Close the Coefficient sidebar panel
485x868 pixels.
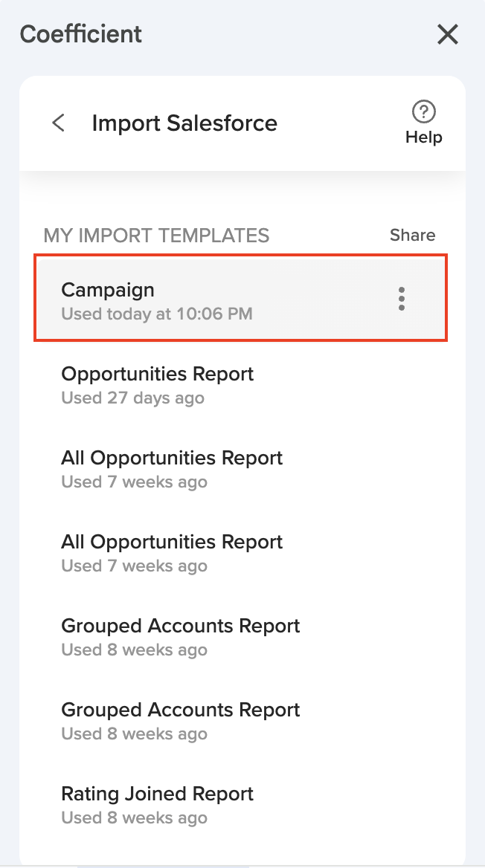click(x=447, y=34)
